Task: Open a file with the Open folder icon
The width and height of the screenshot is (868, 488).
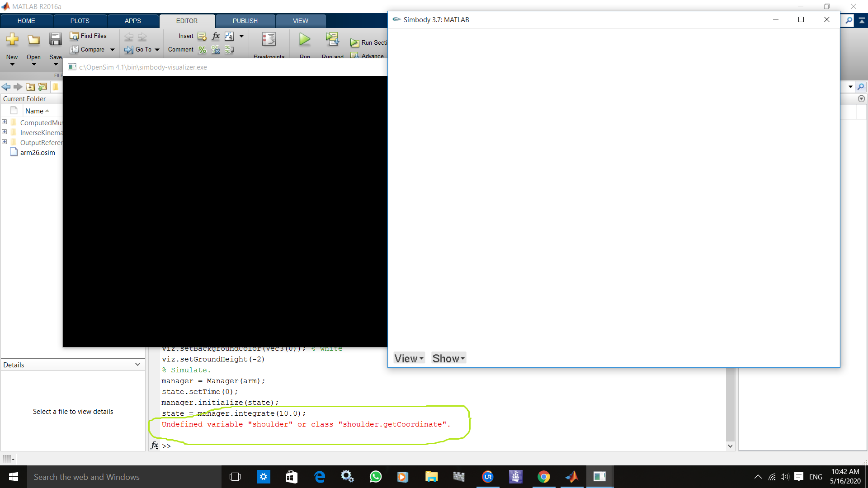Action: point(33,40)
